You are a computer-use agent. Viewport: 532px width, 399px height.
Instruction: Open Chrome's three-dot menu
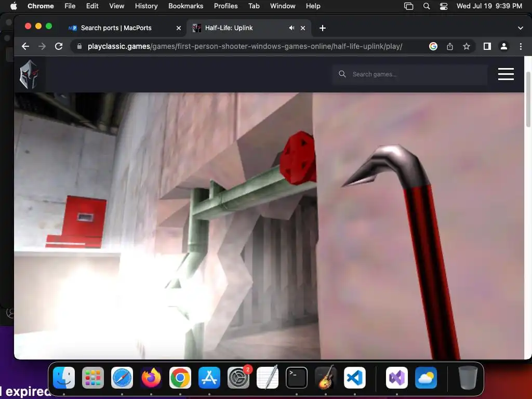521,46
